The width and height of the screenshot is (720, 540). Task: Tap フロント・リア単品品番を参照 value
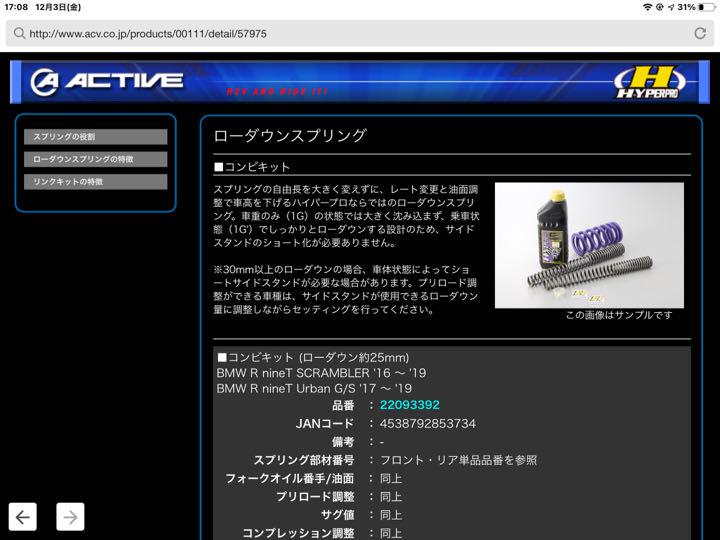[458, 460]
